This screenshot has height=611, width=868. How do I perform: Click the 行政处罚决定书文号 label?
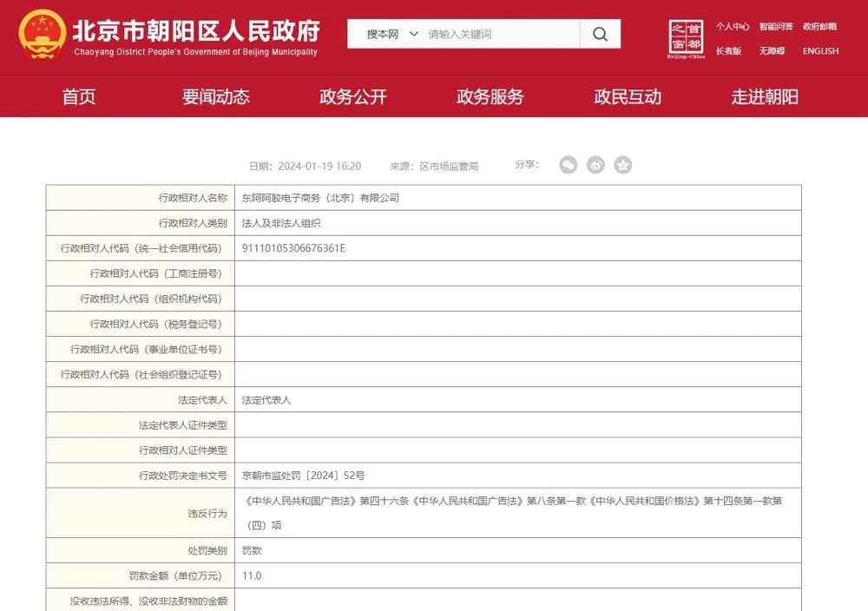[182, 476]
